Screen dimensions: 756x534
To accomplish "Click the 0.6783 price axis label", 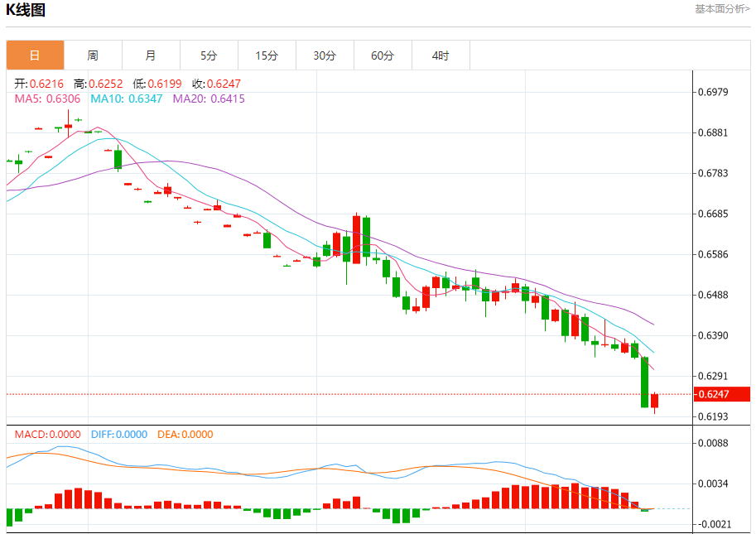I will [x=713, y=173].
